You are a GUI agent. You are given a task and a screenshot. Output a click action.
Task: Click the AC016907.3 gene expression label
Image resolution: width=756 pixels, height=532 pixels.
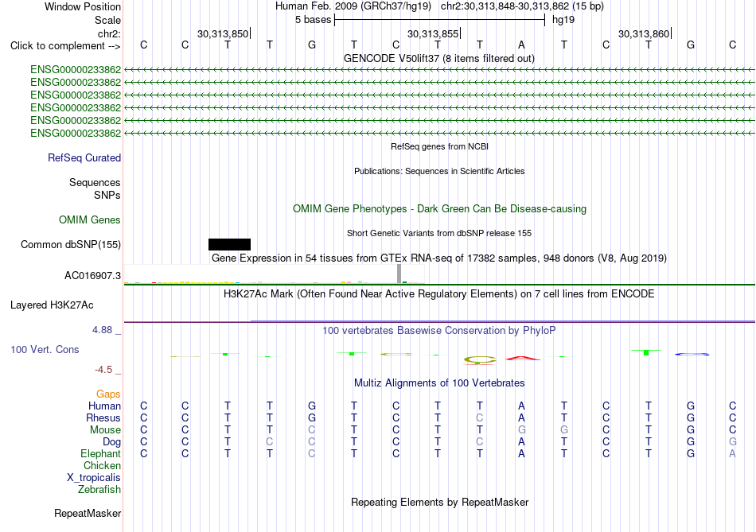[x=92, y=276]
